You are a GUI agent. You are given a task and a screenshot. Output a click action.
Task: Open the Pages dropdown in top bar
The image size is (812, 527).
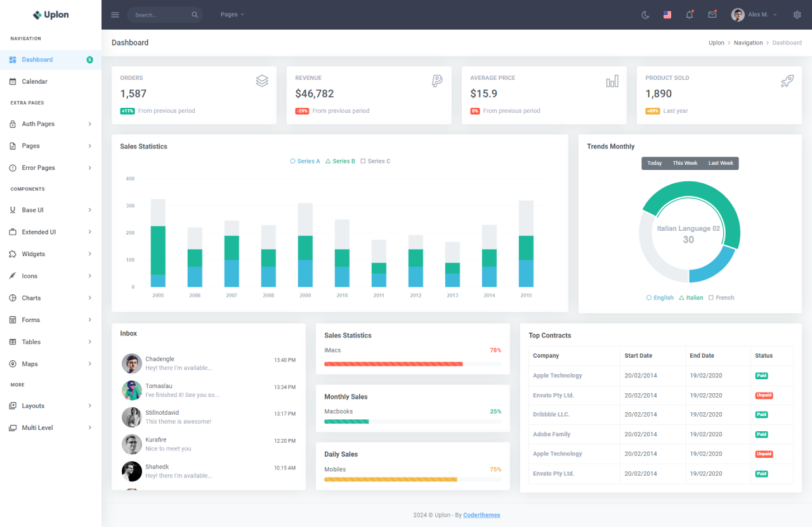232,15
